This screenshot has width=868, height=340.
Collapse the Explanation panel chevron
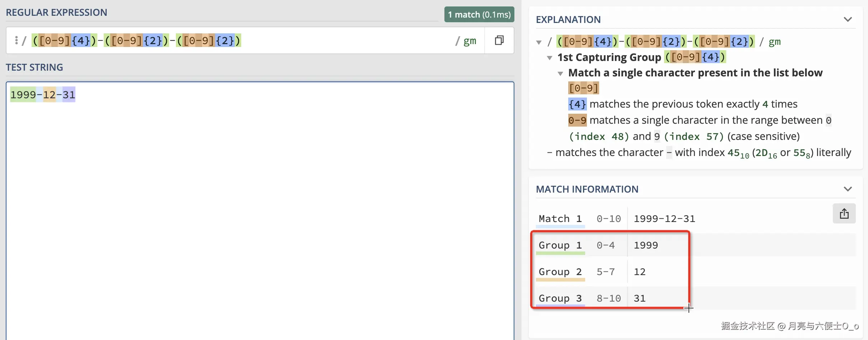tap(848, 19)
